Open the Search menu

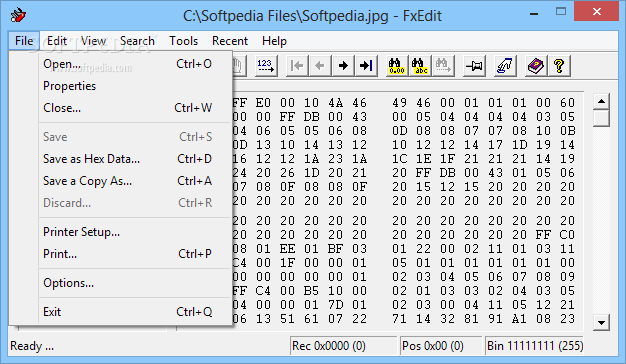point(137,41)
